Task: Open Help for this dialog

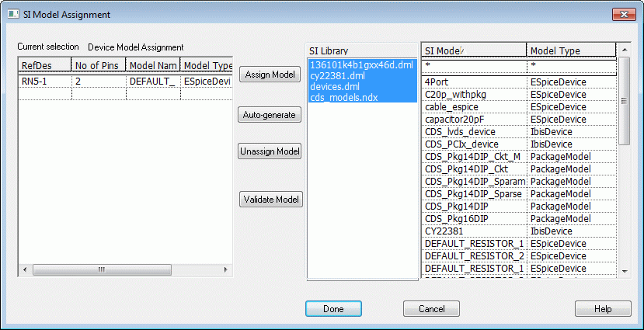Action: coord(602,308)
